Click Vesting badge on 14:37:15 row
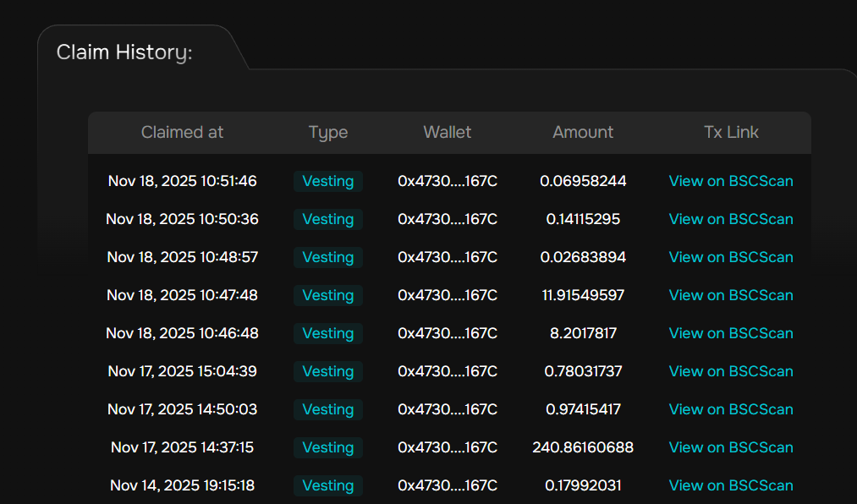857x504 pixels. tap(328, 447)
